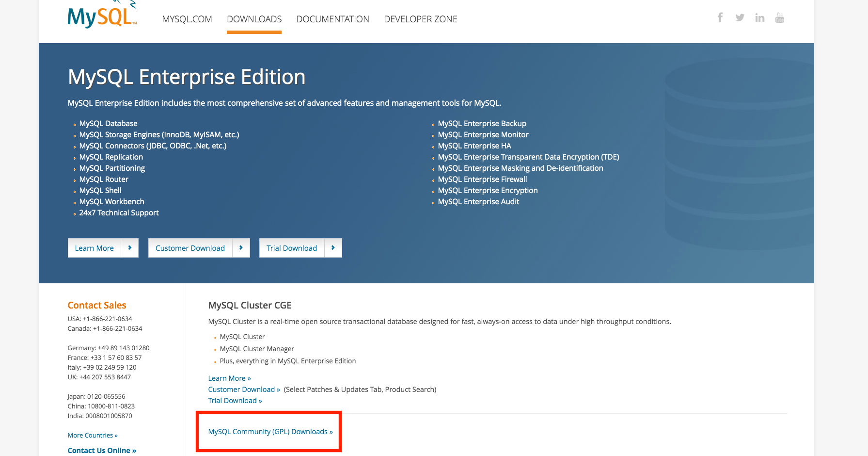Viewport: 868px width, 456px height.
Task: Select MySQL Workbench list item
Action: 111,202
